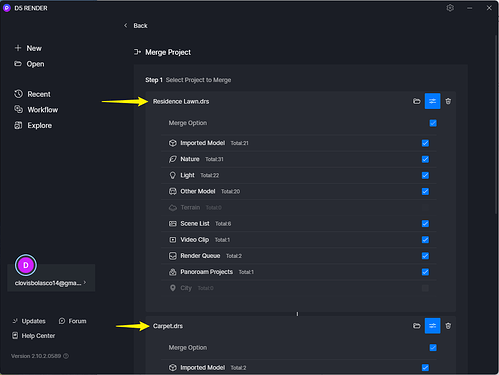The image size is (499, 375).
Task: Click the folder icon for Carpet.drs
Action: tap(417, 326)
